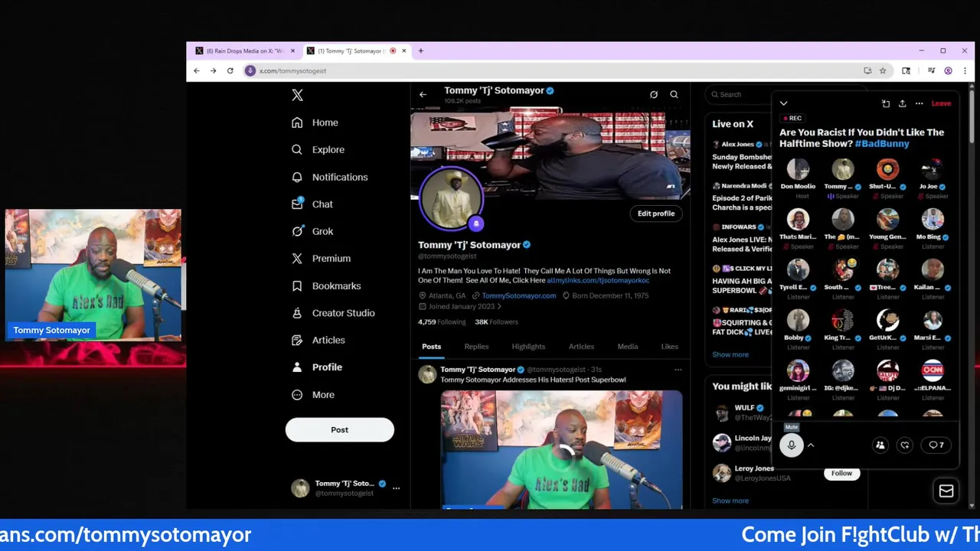Click the back arrow above the profile
Screen dimensions: 980x551
point(423,95)
